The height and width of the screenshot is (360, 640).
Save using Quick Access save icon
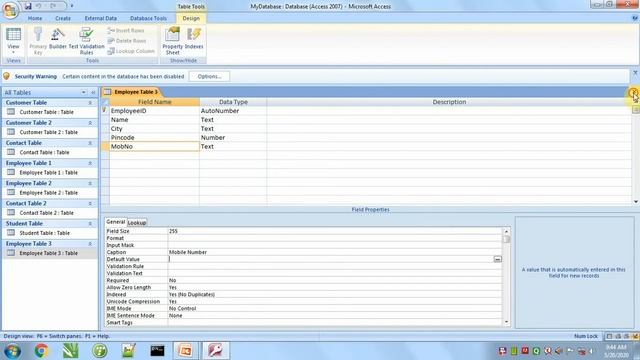(28, 6)
